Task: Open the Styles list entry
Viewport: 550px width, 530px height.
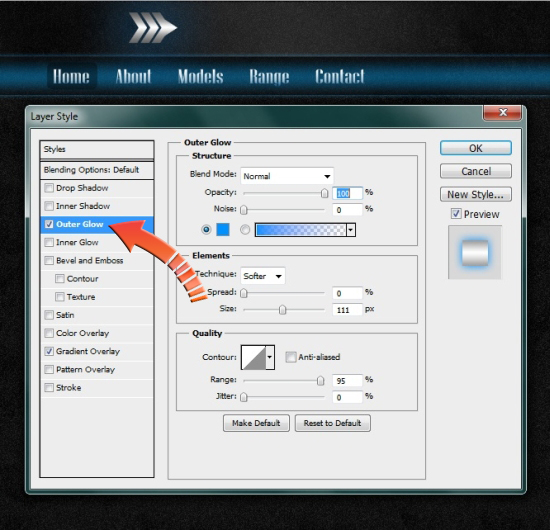Action: 97,149
